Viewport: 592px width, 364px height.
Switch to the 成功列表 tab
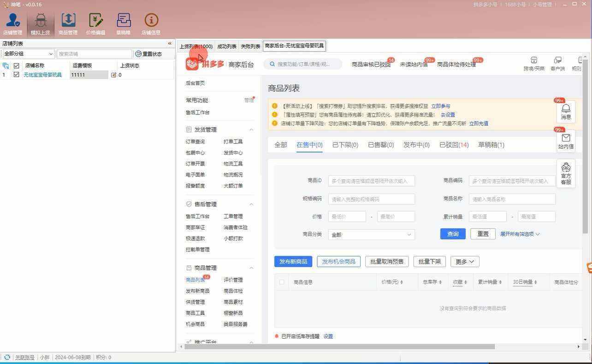pyautogui.click(x=226, y=46)
